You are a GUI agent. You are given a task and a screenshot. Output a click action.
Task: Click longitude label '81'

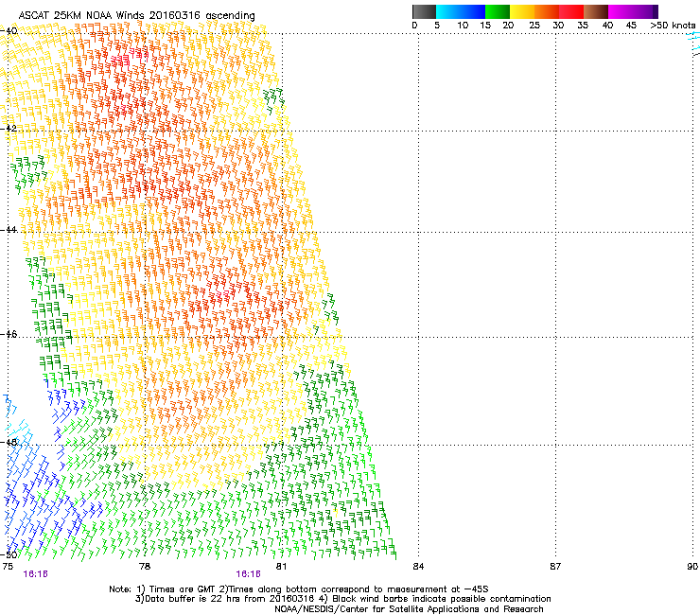281,567
